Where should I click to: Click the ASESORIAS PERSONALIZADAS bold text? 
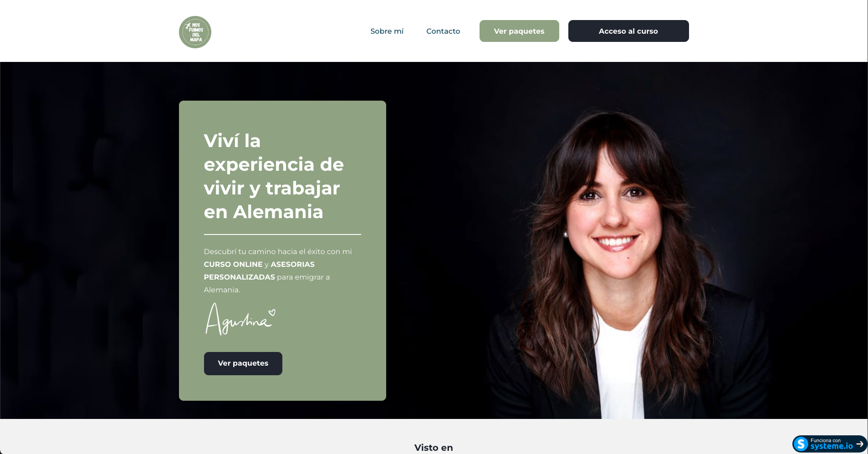[259, 270]
